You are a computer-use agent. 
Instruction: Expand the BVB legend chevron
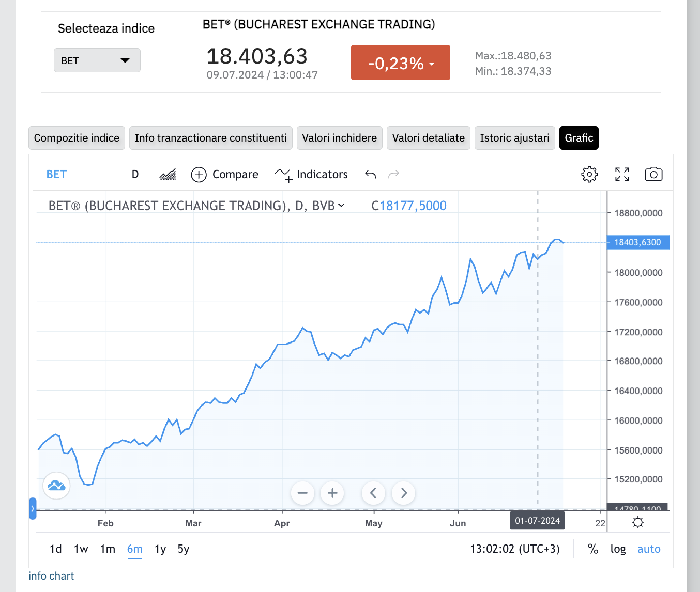click(x=341, y=206)
